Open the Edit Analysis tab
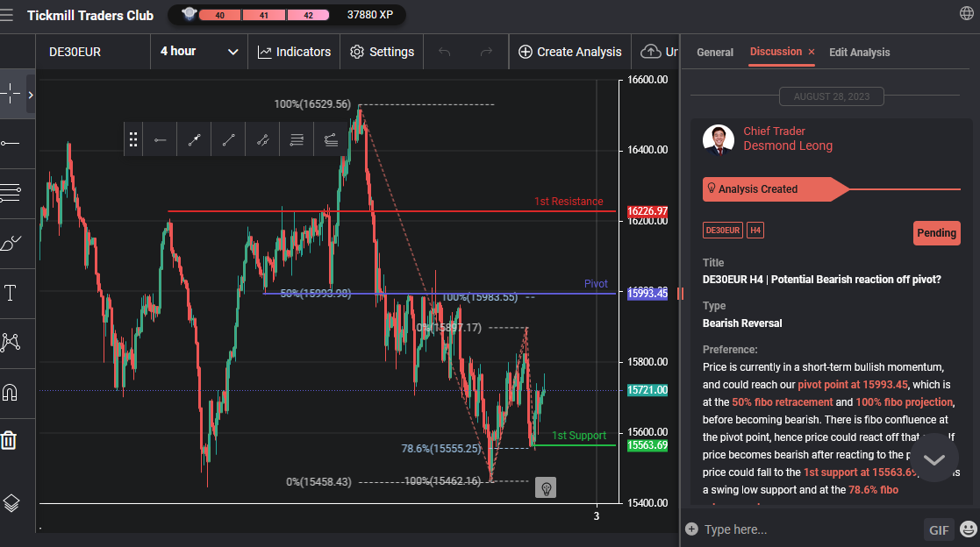The image size is (980, 547). [x=860, y=53]
